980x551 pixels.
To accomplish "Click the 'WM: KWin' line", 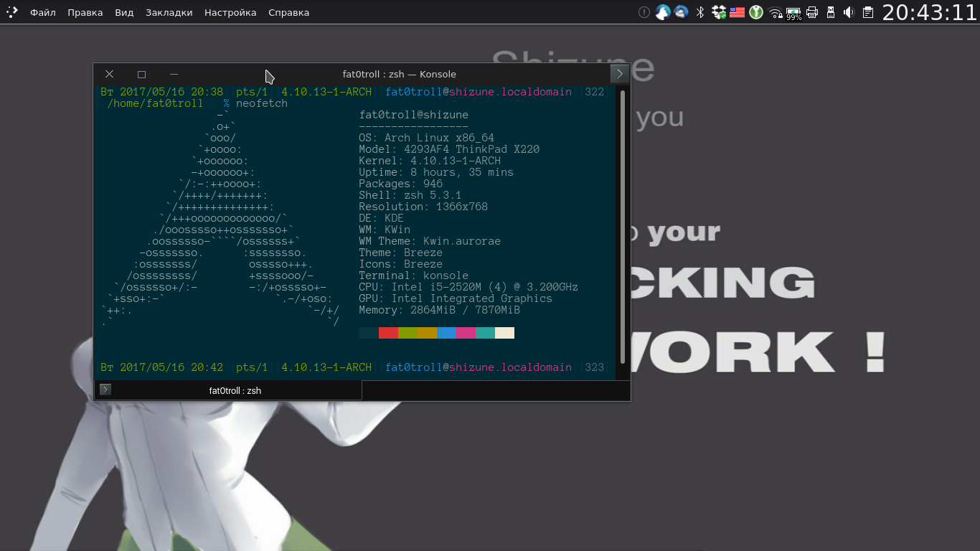I will 385,230.
